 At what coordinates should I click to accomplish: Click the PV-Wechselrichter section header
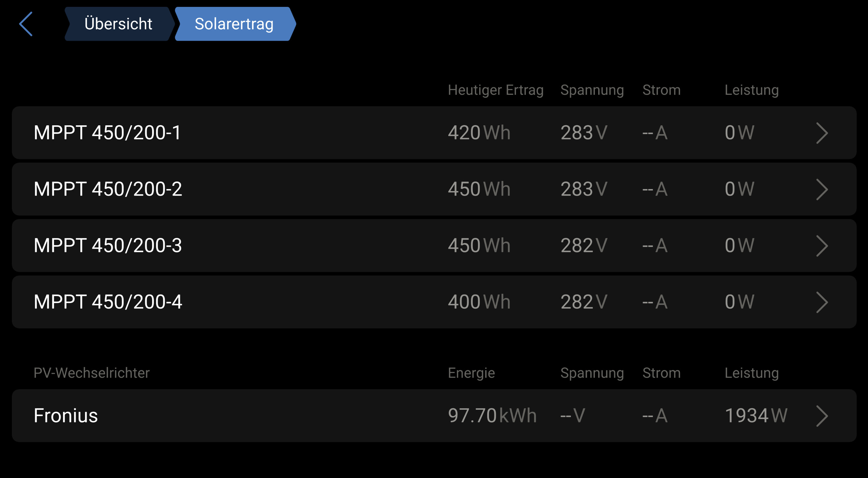pyautogui.click(x=91, y=373)
